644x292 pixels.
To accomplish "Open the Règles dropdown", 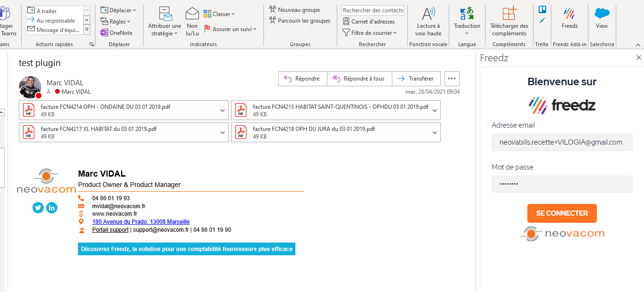I will [x=116, y=21].
